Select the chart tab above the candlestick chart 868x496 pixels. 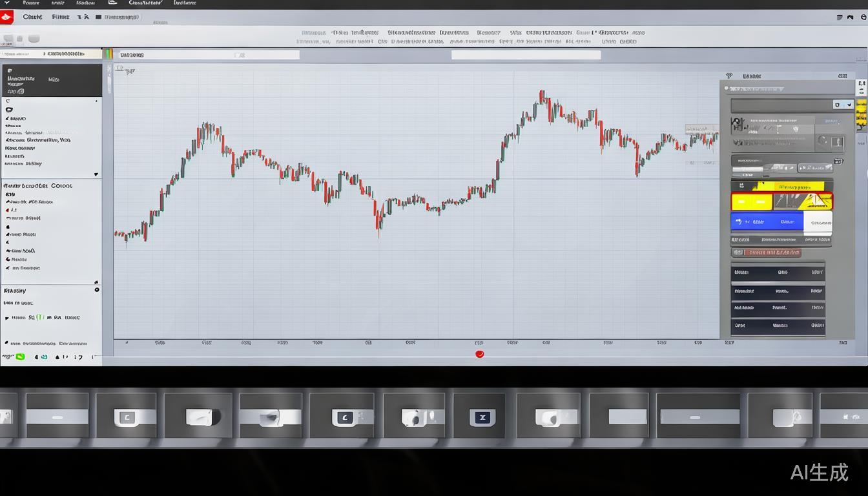tap(132, 55)
